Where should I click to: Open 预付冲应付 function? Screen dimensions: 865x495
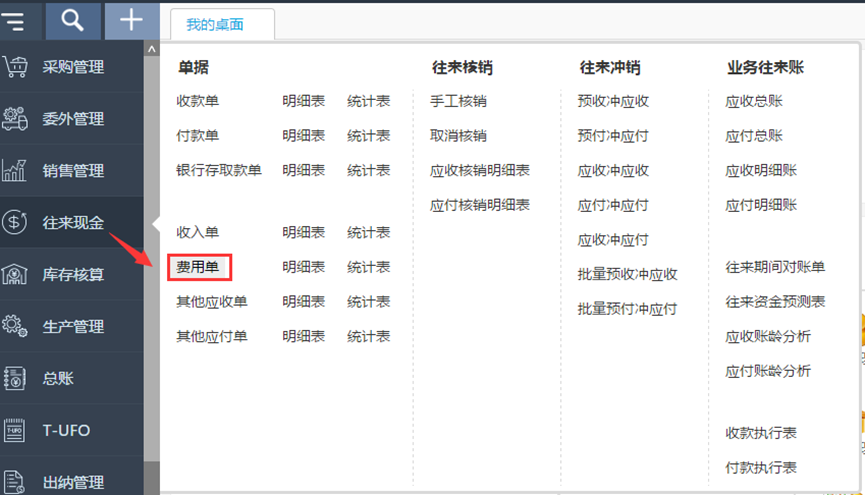(613, 136)
